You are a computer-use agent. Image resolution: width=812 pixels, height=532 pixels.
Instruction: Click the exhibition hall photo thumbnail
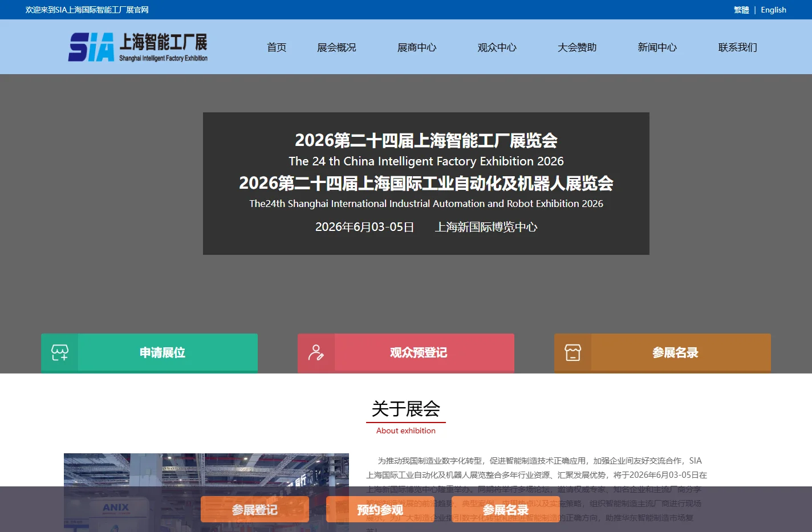[x=206, y=493]
